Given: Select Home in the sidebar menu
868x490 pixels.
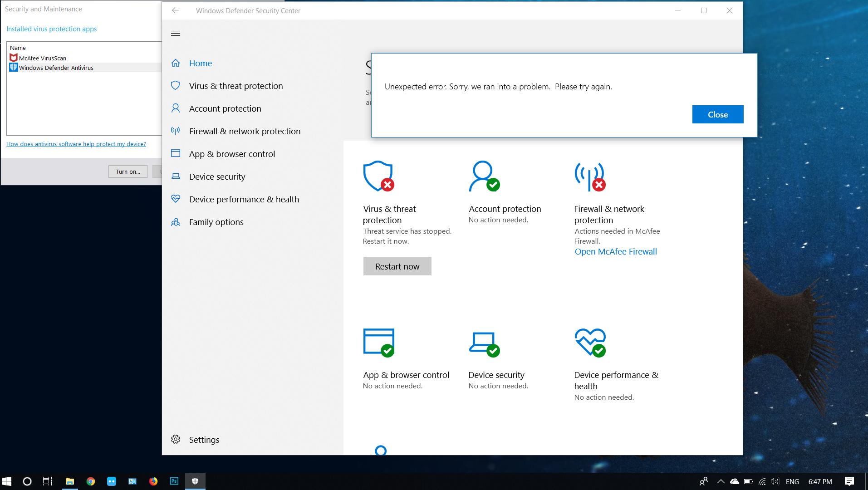Looking at the screenshot, I should 201,63.
